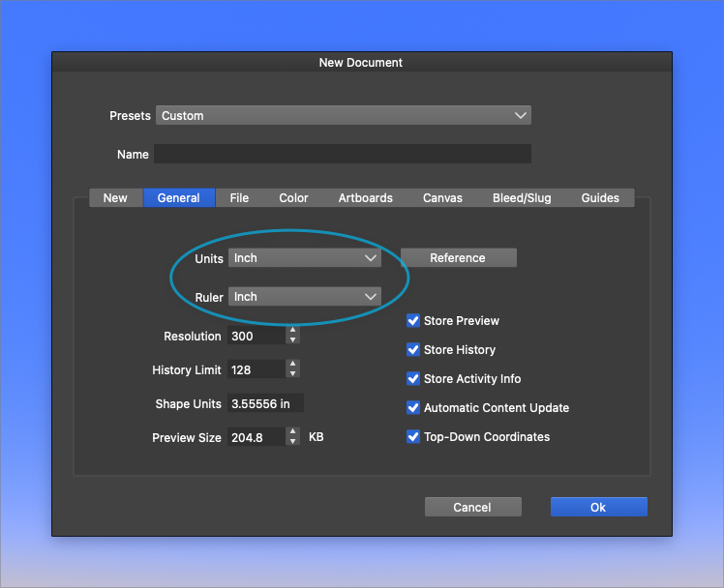The height and width of the screenshot is (588, 724).
Task: Click the Name text field
Action: click(x=343, y=155)
